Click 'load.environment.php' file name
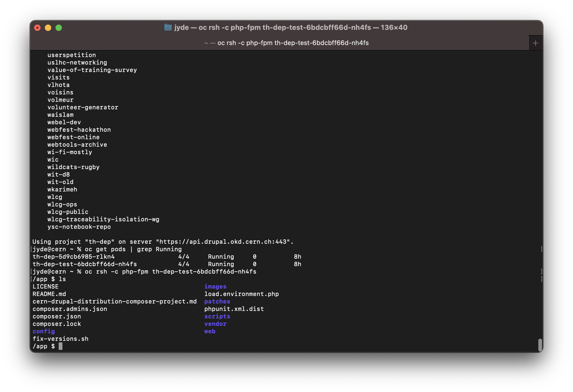The width and height of the screenshot is (573, 392). (242, 294)
